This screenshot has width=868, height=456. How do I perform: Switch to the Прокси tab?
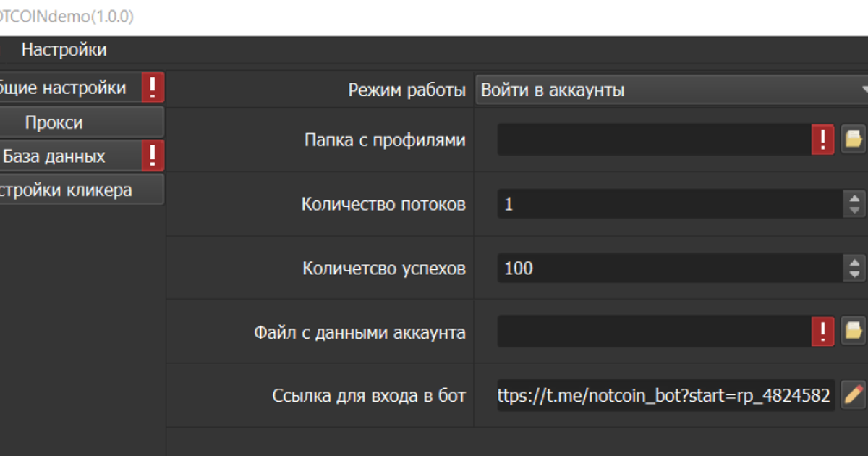point(82,122)
